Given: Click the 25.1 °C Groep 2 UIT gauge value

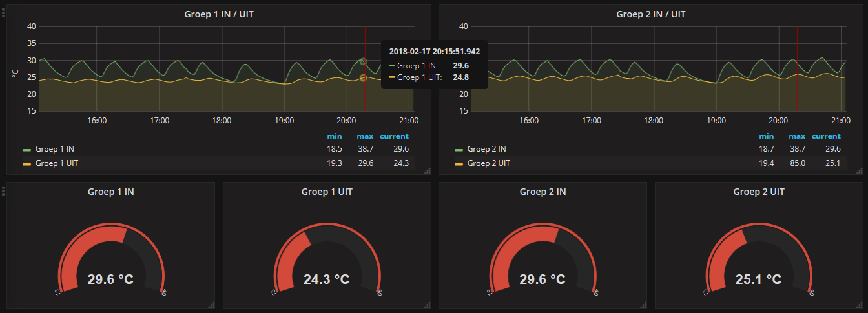Looking at the screenshot, I should point(759,279).
